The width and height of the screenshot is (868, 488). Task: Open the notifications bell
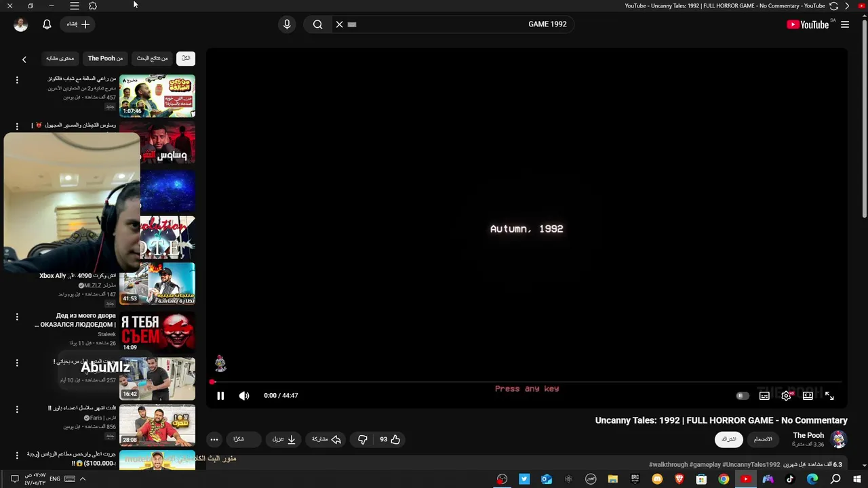47,24
